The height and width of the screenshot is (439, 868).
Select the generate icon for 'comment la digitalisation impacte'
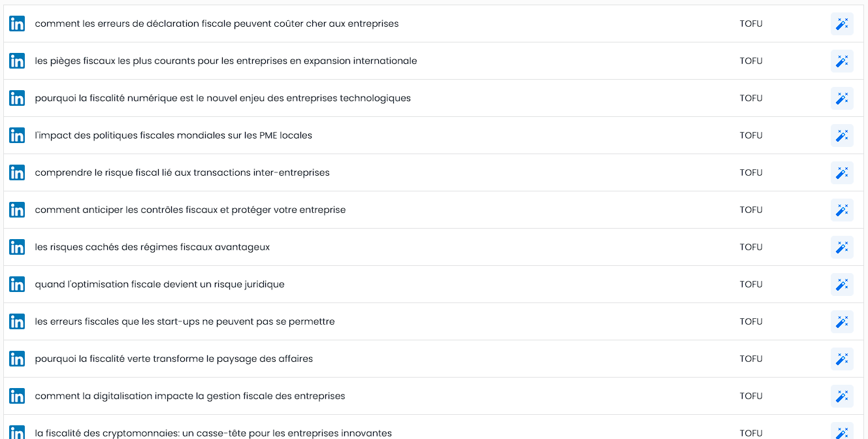[842, 396]
